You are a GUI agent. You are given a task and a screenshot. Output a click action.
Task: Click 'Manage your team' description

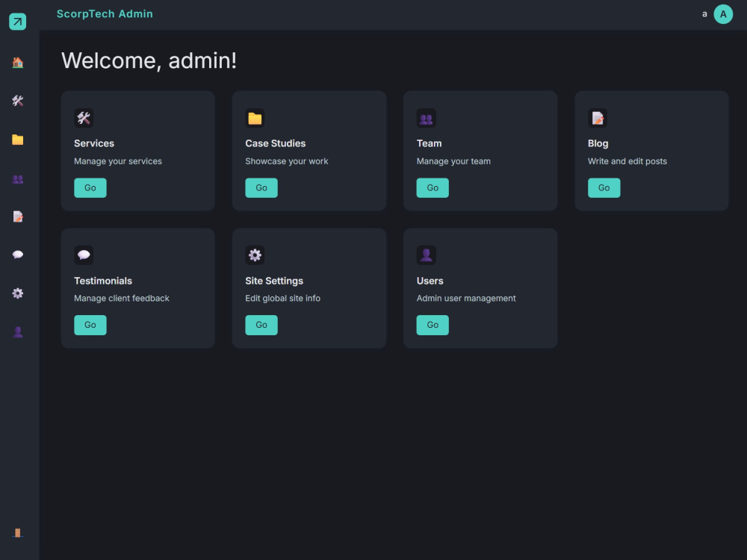[x=453, y=161]
